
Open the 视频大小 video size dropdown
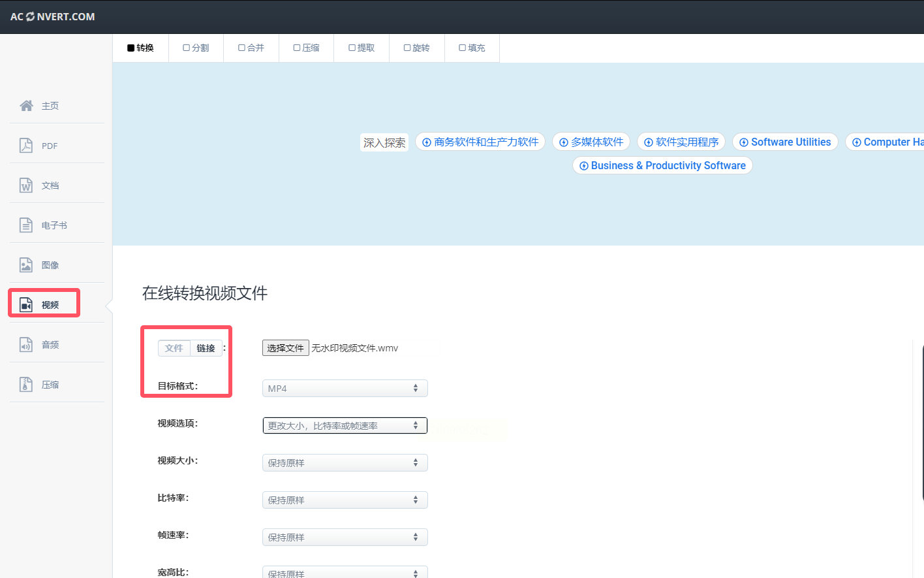pos(345,463)
